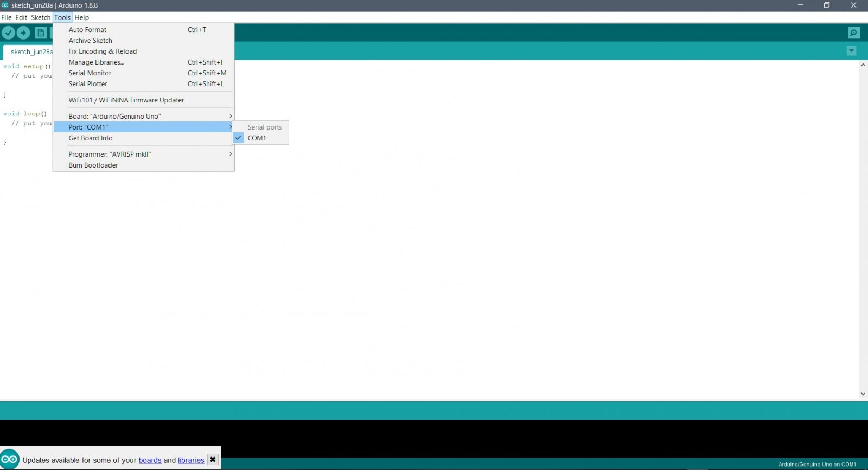The height and width of the screenshot is (470, 868).
Task: Open Manage Libraries from the menu
Action: click(144, 62)
